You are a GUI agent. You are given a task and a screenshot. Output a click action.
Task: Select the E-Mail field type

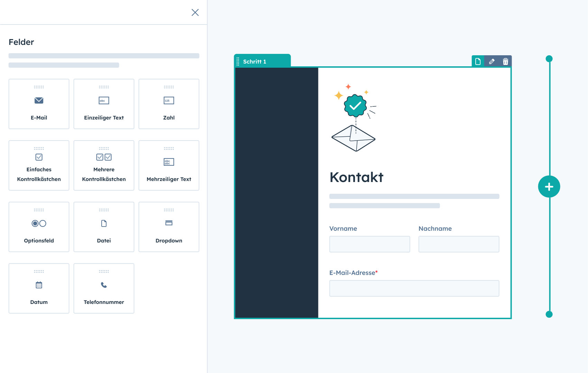pyautogui.click(x=39, y=104)
